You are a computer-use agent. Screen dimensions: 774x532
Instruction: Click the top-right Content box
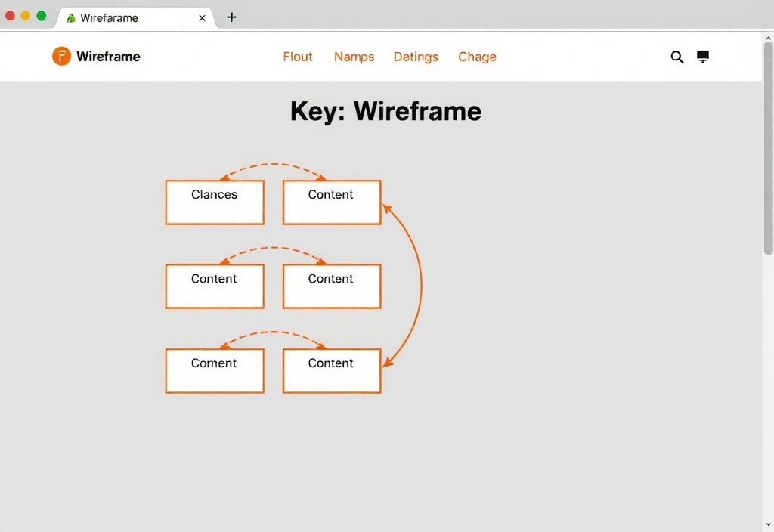pos(331,202)
